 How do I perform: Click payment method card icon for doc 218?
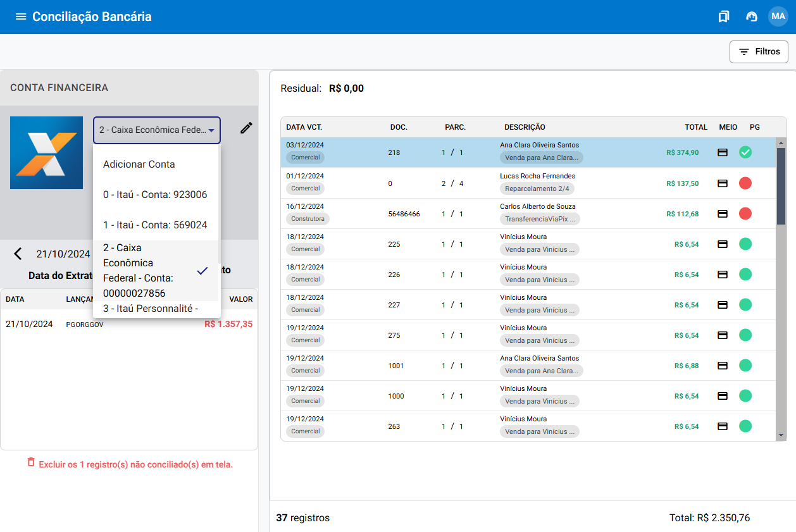[722, 152]
